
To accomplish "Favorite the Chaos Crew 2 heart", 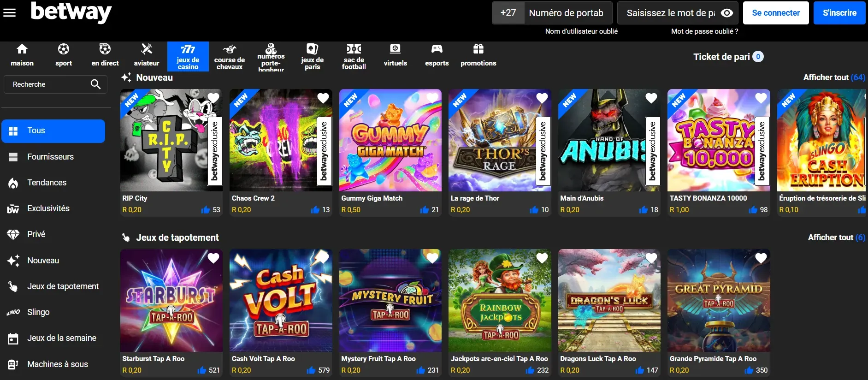I will 323,98.
